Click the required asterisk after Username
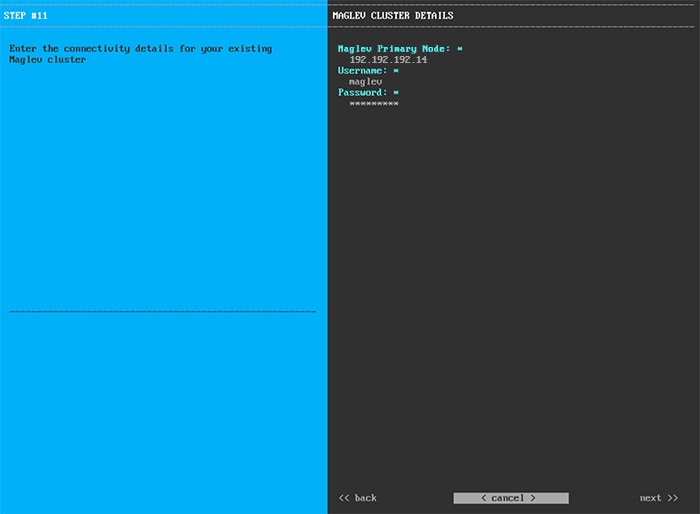Image resolution: width=700 pixels, height=514 pixels. click(x=396, y=71)
